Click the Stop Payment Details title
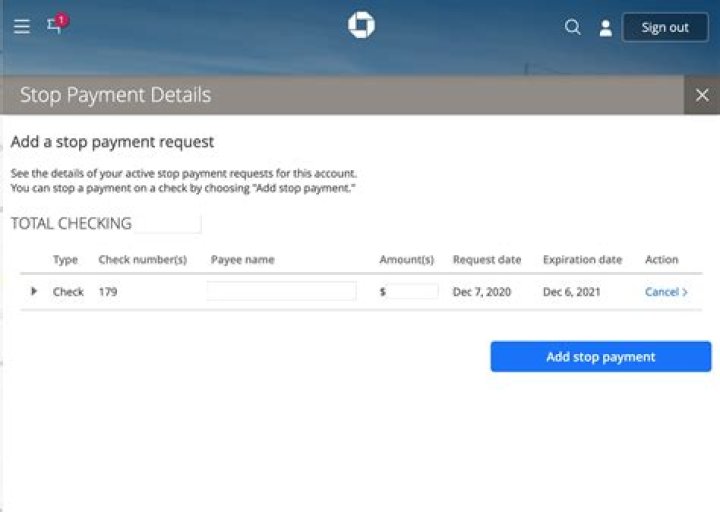The height and width of the screenshot is (512, 720). pyautogui.click(x=115, y=95)
